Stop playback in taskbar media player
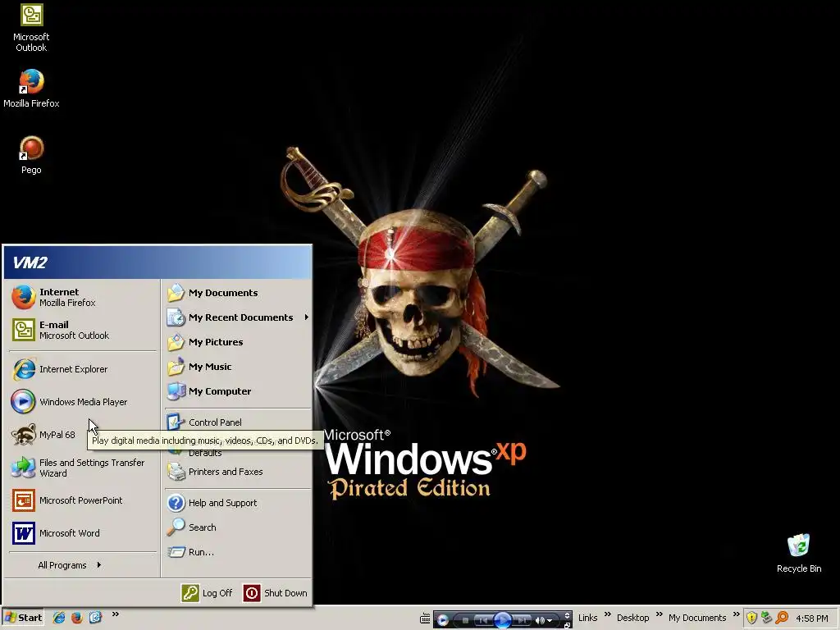Viewport: 840px width, 630px height. pyautogui.click(x=466, y=620)
